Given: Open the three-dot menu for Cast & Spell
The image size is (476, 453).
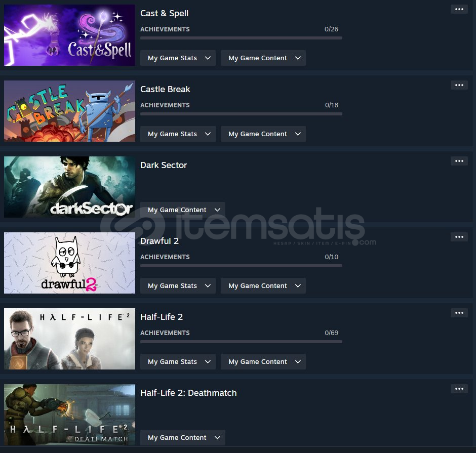Looking at the screenshot, I should point(459,9).
